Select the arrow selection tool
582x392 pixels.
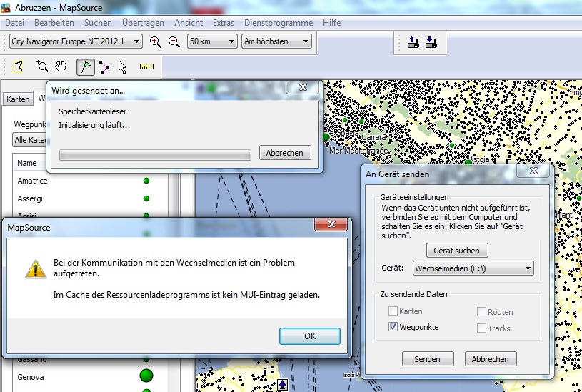122,67
